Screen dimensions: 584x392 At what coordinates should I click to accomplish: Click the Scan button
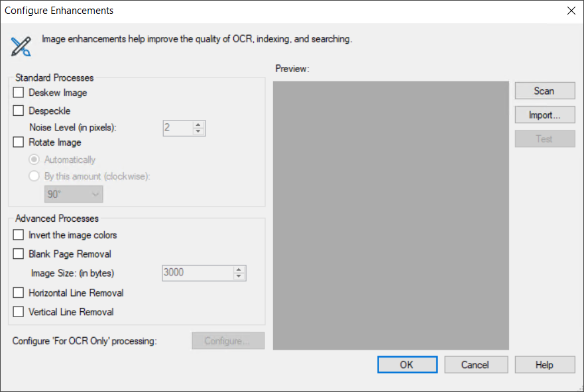(544, 91)
